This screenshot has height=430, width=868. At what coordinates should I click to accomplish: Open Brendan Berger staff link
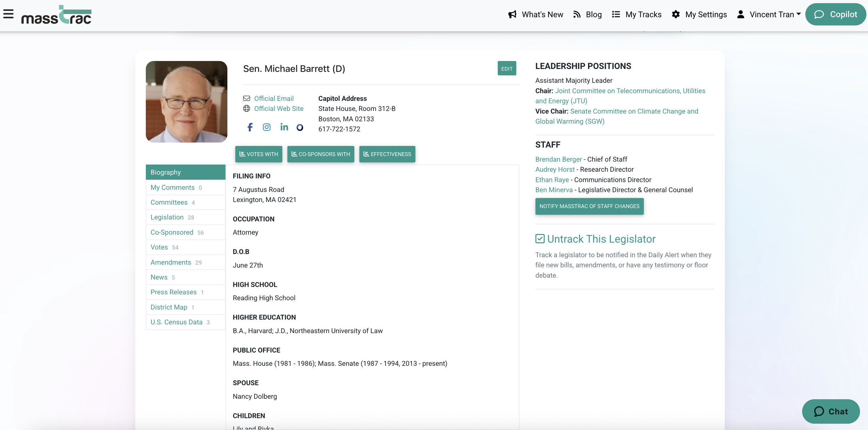pos(558,159)
